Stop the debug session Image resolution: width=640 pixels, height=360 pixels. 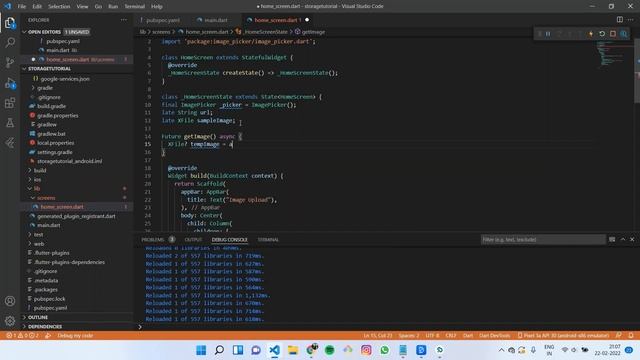[613, 34]
